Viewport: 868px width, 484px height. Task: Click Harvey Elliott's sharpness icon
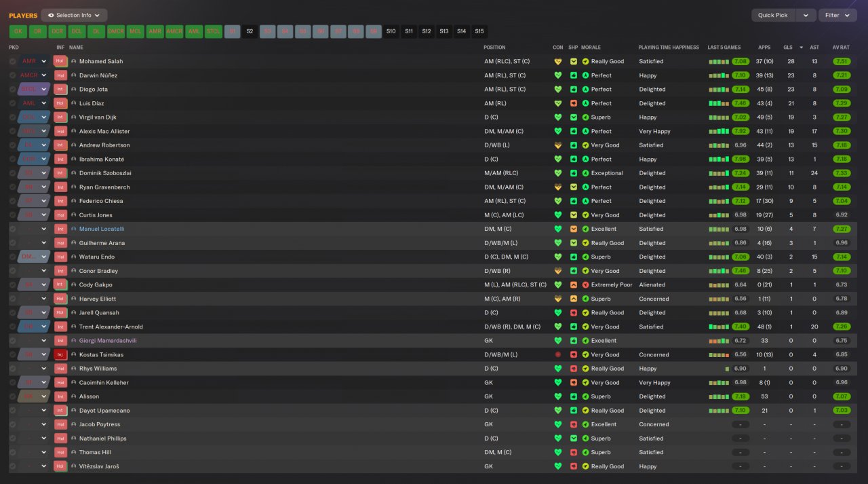tap(574, 299)
